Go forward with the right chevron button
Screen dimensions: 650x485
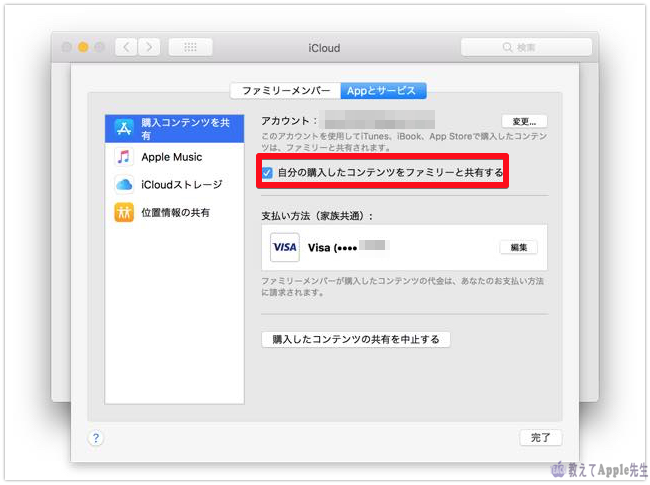pos(149,47)
